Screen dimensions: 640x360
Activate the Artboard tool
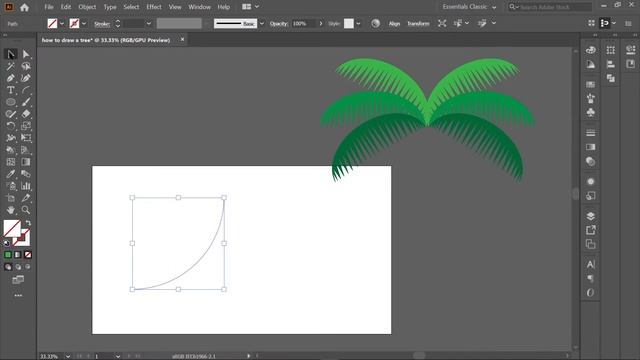11,198
